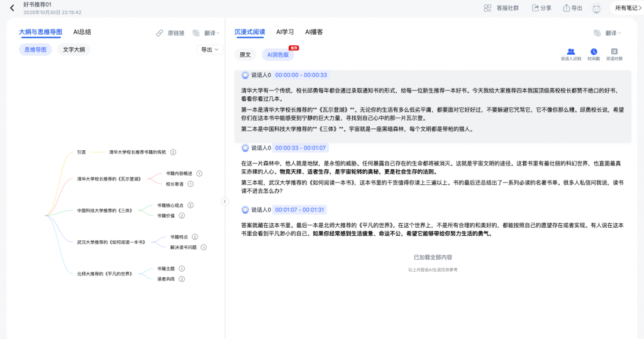Expand count badge next to 解决读书问题
The height and width of the screenshot is (339, 644).
coord(203,247)
